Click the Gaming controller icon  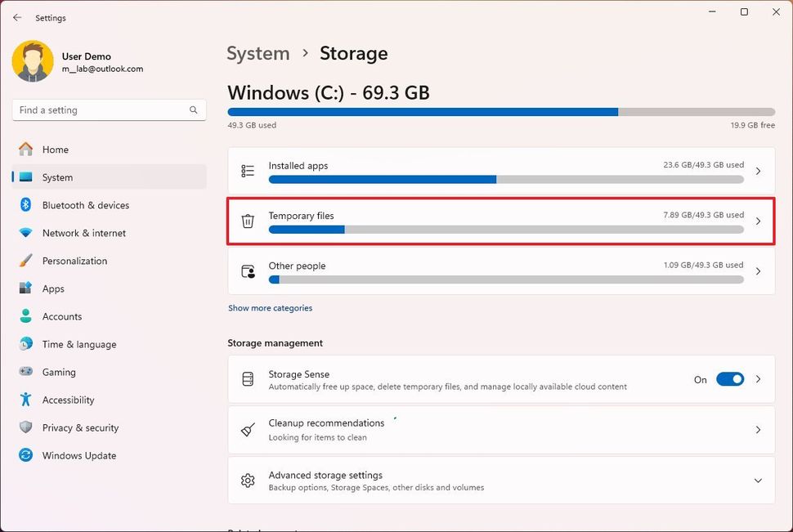[26, 372]
